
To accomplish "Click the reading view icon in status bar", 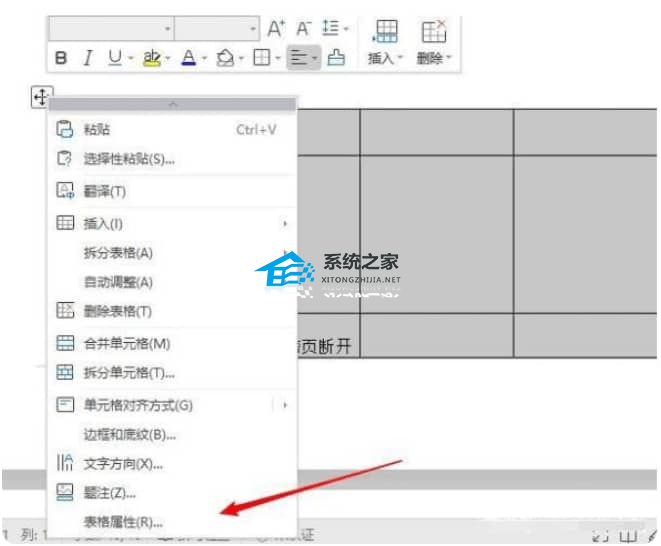I will click(x=628, y=536).
